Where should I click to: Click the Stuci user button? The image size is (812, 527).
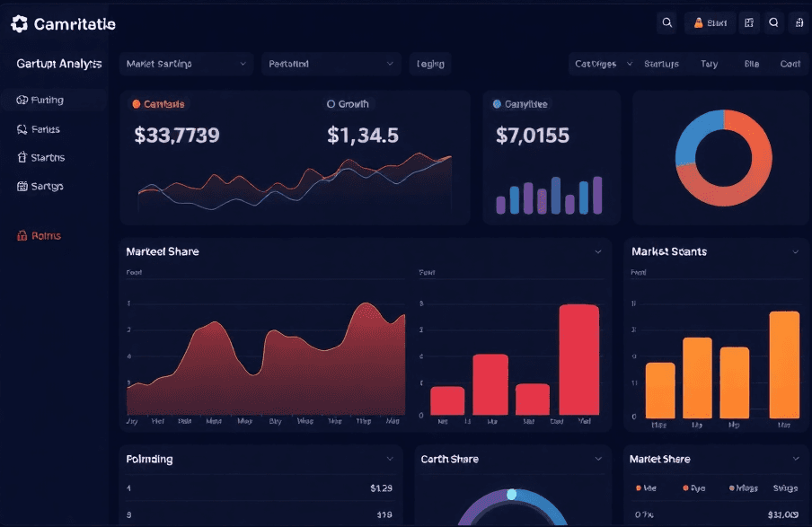pyautogui.click(x=710, y=22)
